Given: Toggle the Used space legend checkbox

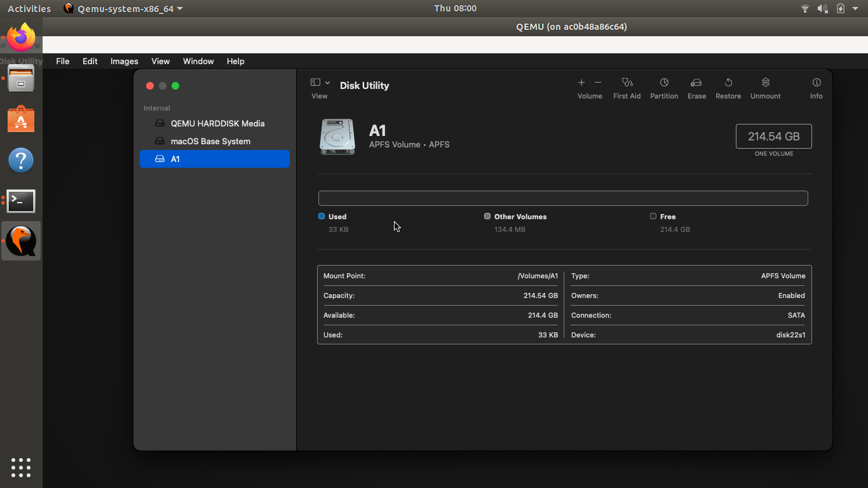Looking at the screenshot, I should (321, 216).
